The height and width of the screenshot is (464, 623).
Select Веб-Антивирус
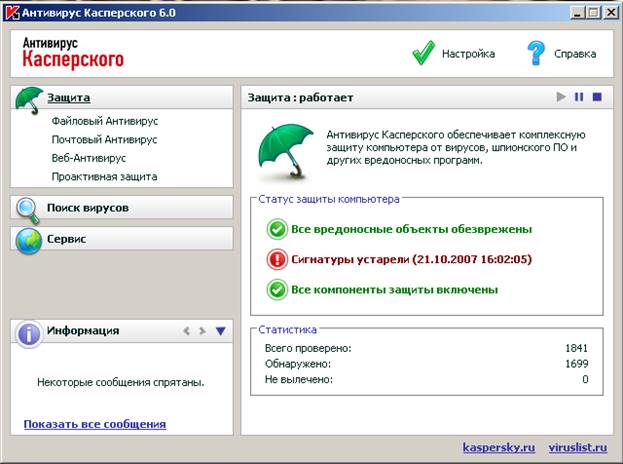89,158
